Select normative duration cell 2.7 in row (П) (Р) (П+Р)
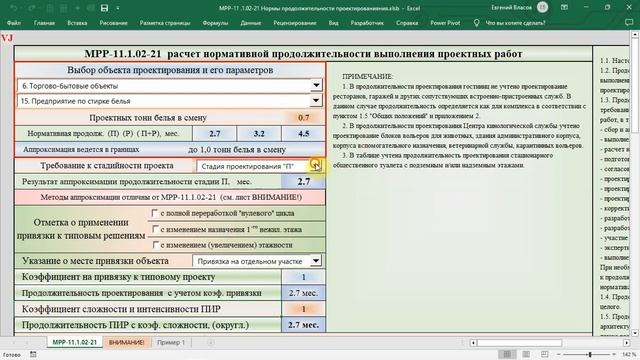 click(215, 133)
